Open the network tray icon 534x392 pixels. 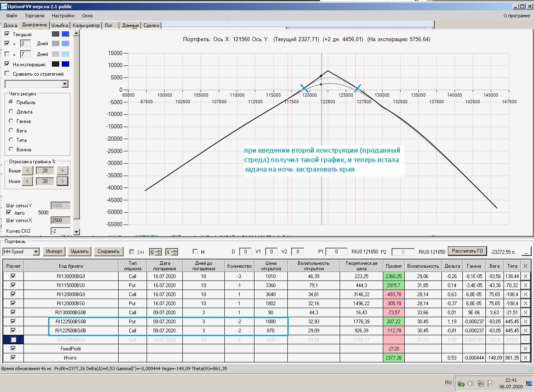[x=481, y=383]
